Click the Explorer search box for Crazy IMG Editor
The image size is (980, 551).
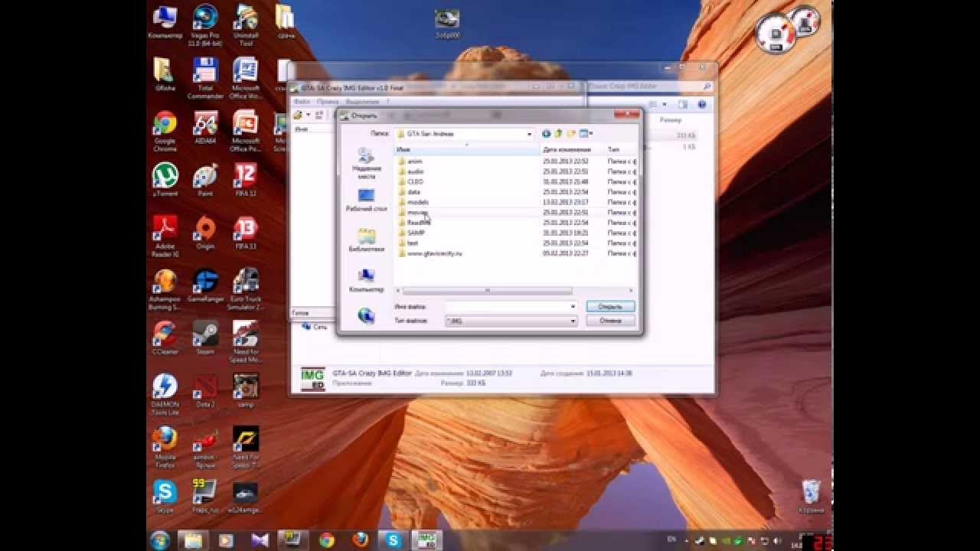coord(649,87)
